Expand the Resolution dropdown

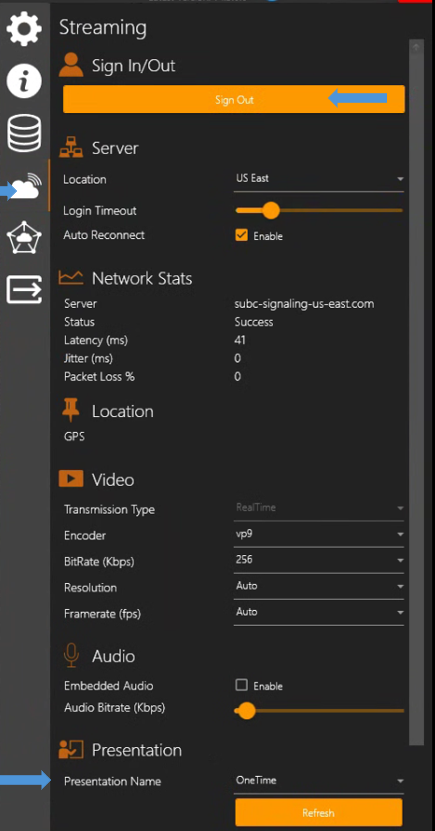pos(318,586)
